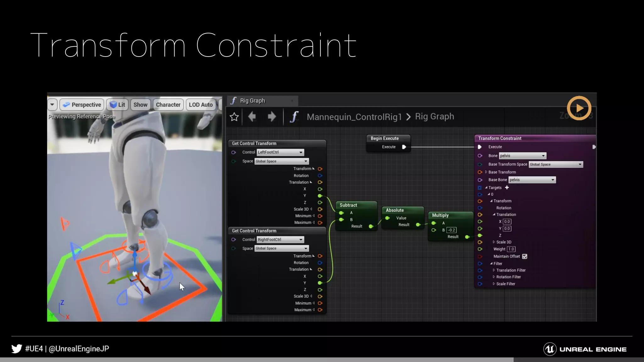Image resolution: width=644 pixels, height=362 pixels.
Task: Click Multiply B value field -0.2
Action: 452,230
